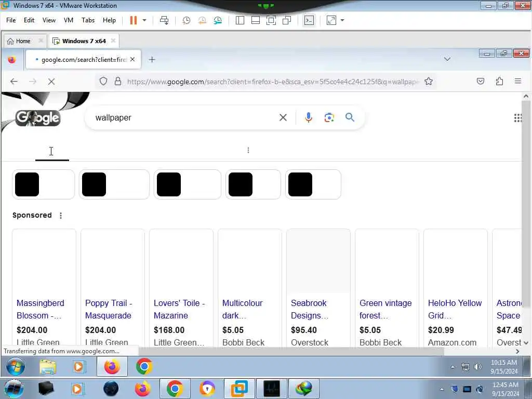Viewport: 532px width, 399px height.
Task: Toggle the VMware library sidebar
Action: click(x=240, y=20)
